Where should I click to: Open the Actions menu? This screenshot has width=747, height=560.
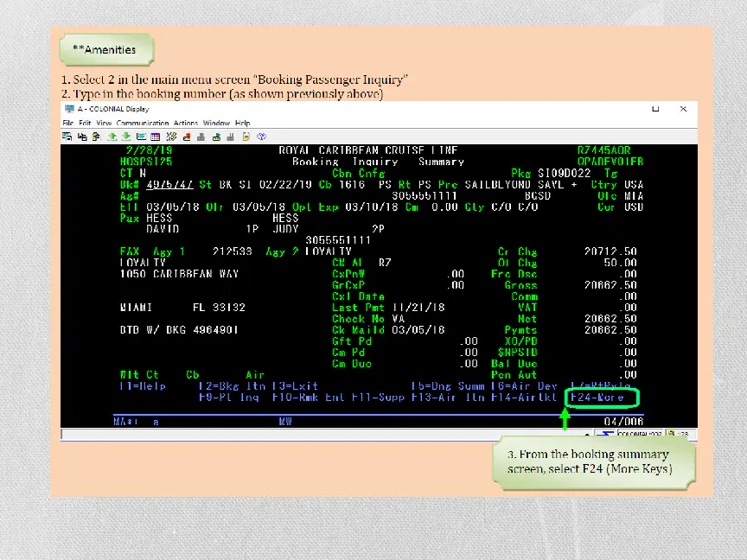point(186,123)
